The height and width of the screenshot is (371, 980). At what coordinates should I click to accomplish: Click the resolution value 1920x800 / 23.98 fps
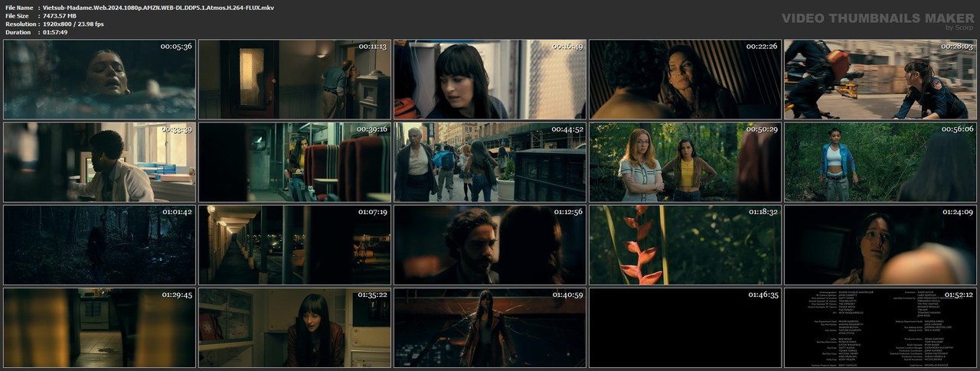[73, 24]
